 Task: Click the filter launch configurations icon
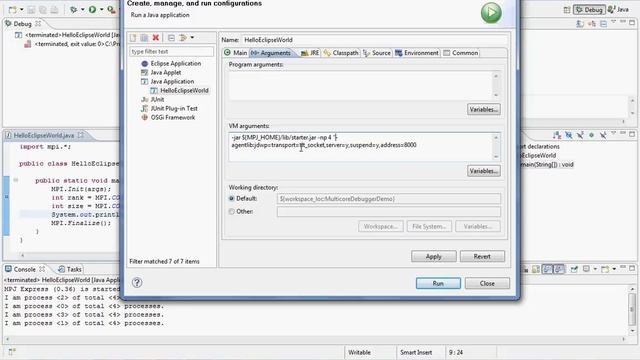click(x=183, y=38)
